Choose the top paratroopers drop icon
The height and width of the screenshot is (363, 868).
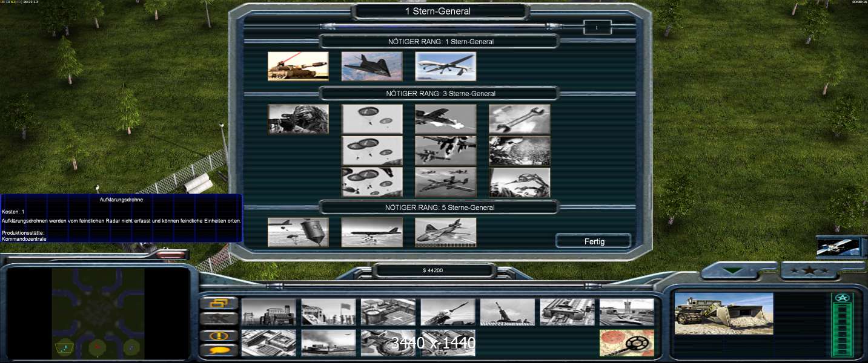click(x=372, y=119)
